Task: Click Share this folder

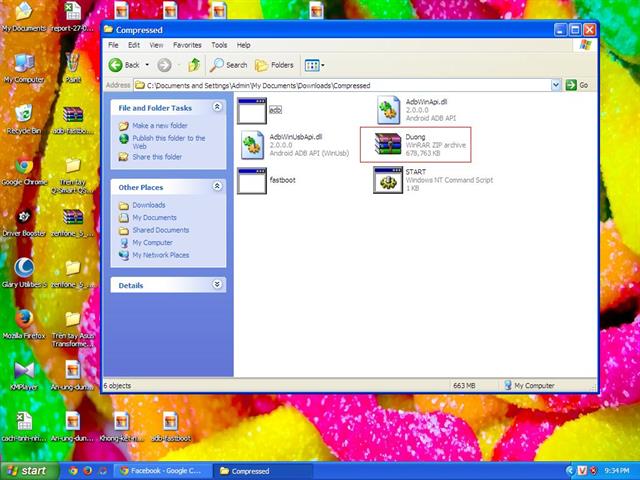Action: click(157, 156)
